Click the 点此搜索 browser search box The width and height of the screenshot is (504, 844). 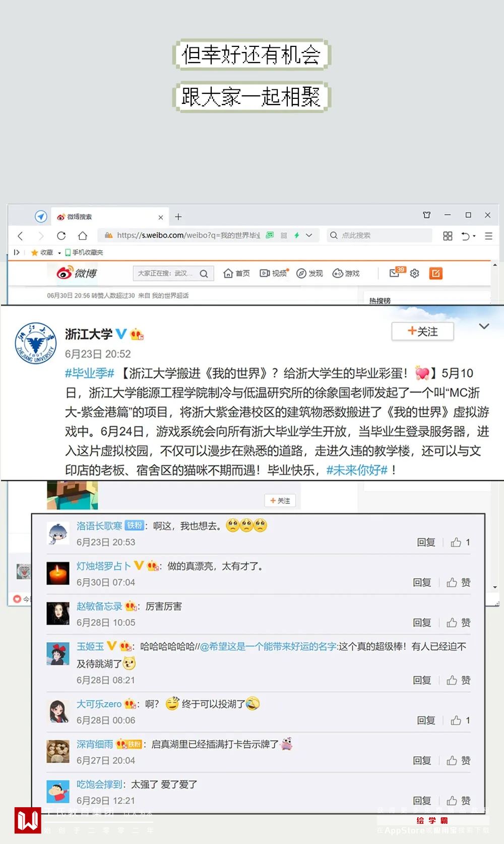point(379,235)
